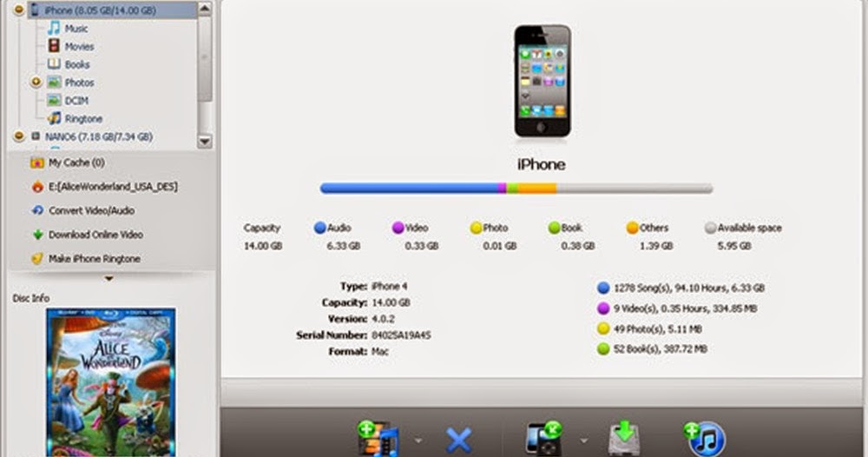Open Convert Video/Audio
Viewport: 868px width, 457px height.
[91, 210]
